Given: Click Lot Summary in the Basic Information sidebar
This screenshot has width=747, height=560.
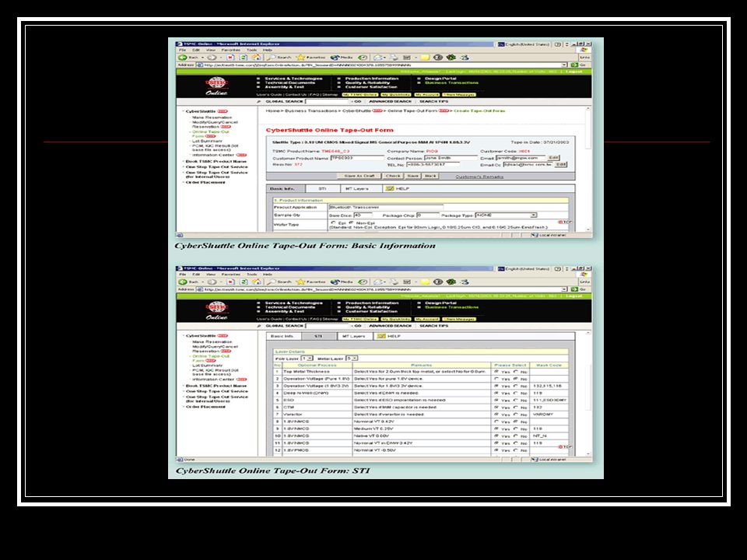Looking at the screenshot, I should coord(207,141).
